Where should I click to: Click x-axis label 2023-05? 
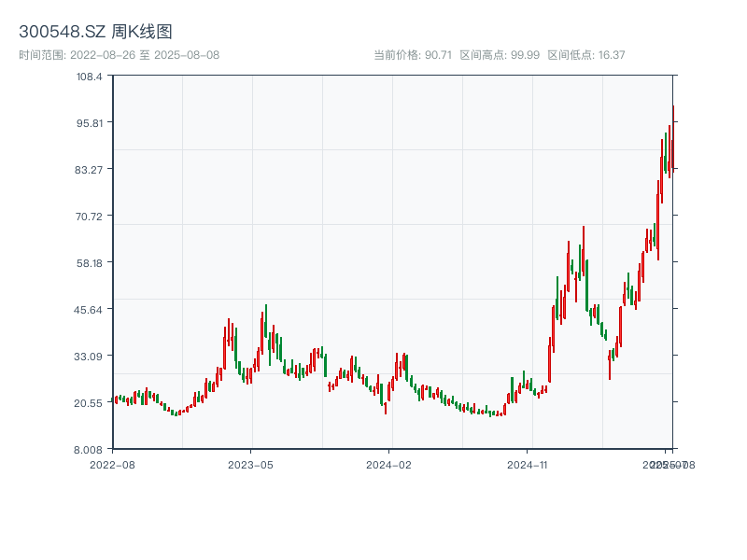click(250, 465)
